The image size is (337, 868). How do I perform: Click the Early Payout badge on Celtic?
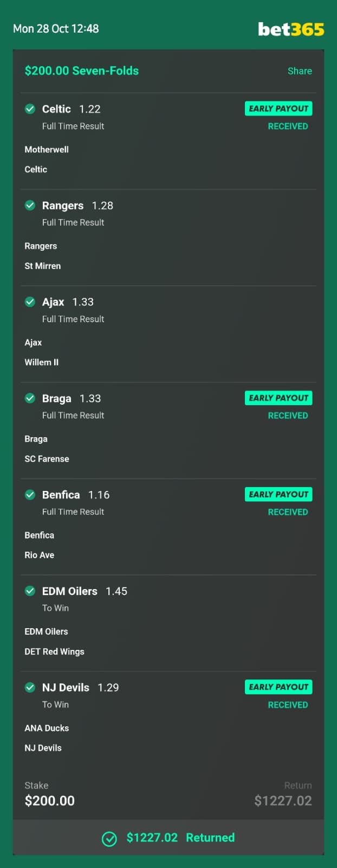tap(278, 108)
